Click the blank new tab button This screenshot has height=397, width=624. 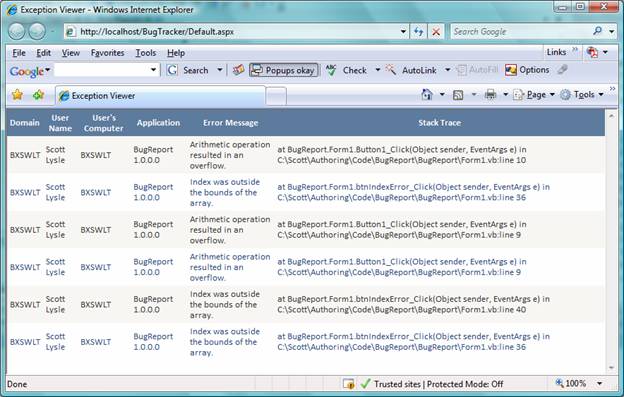point(276,96)
